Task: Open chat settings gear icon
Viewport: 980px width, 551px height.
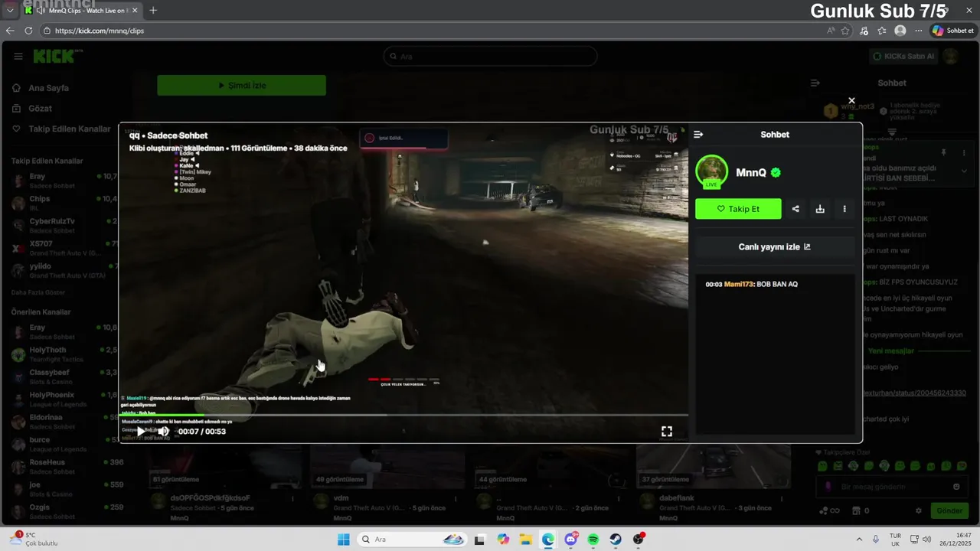Action: 919,510
